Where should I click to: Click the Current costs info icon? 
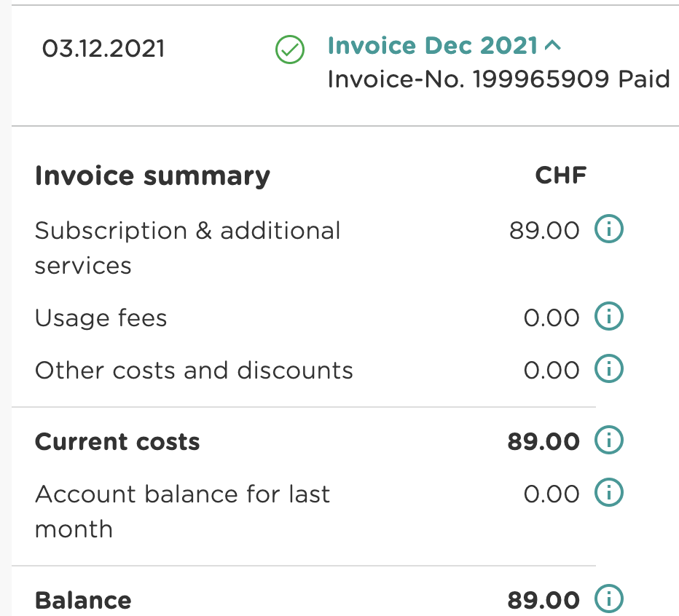coord(609,441)
